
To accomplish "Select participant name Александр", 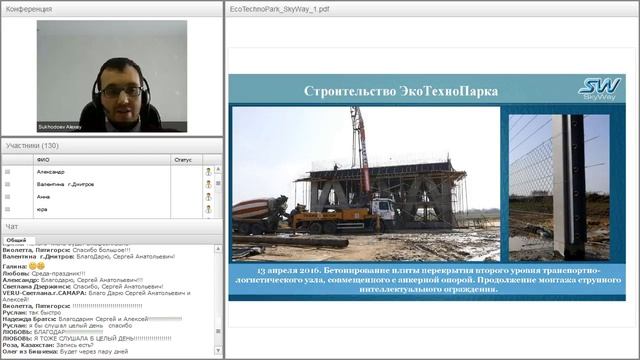I will click(x=51, y=172).
